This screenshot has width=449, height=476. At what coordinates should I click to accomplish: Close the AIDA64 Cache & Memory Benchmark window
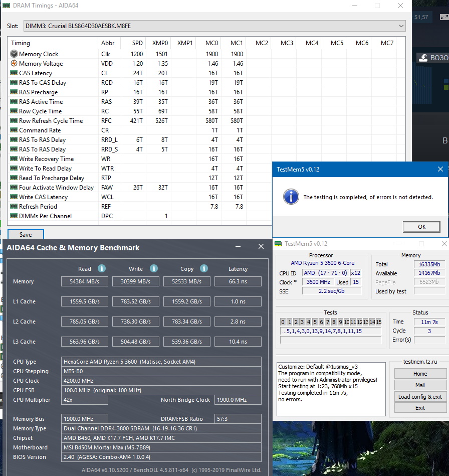261,247
